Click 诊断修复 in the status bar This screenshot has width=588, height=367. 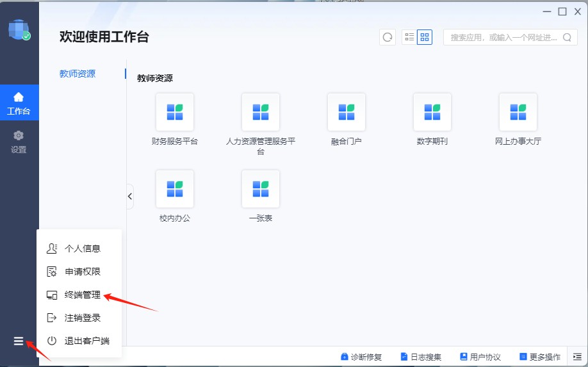pos(361,357)
